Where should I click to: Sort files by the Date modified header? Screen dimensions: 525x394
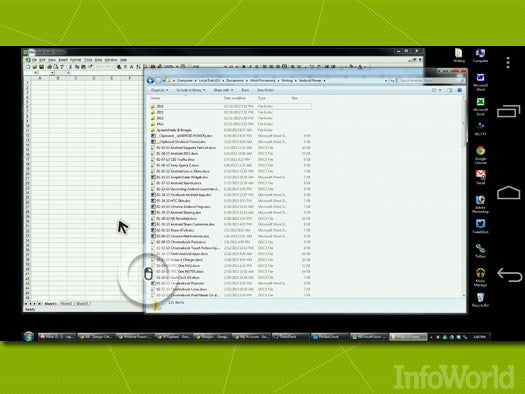tap(235, 98)
